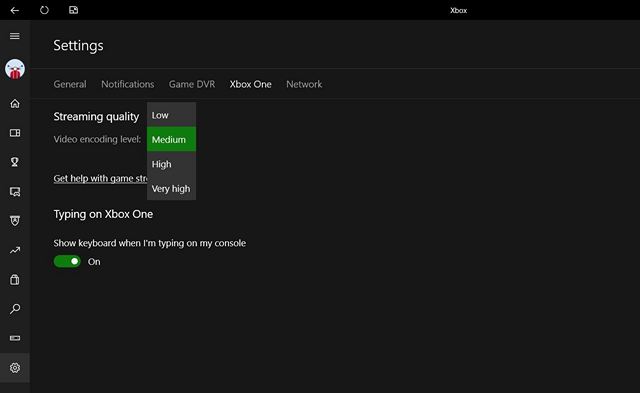The width and height of the screenshot is (640, 393).
Task: Toggle show keyboard when typing switch
Action: [x=67, y=261]
